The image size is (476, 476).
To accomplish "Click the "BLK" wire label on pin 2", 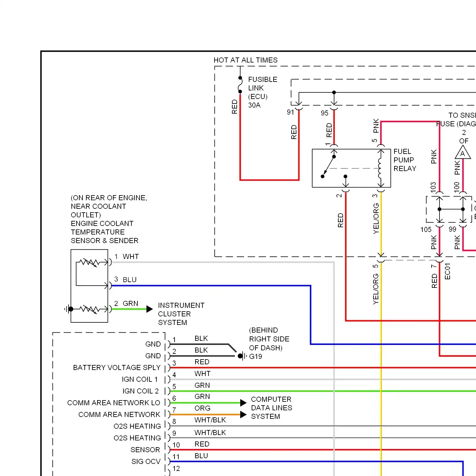I will (x=201, y=350).
